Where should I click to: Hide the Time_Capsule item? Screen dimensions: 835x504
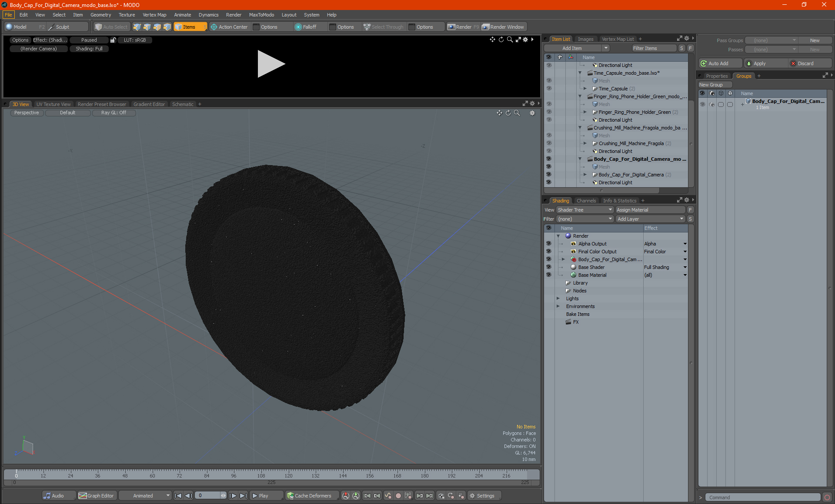[548, 89]
